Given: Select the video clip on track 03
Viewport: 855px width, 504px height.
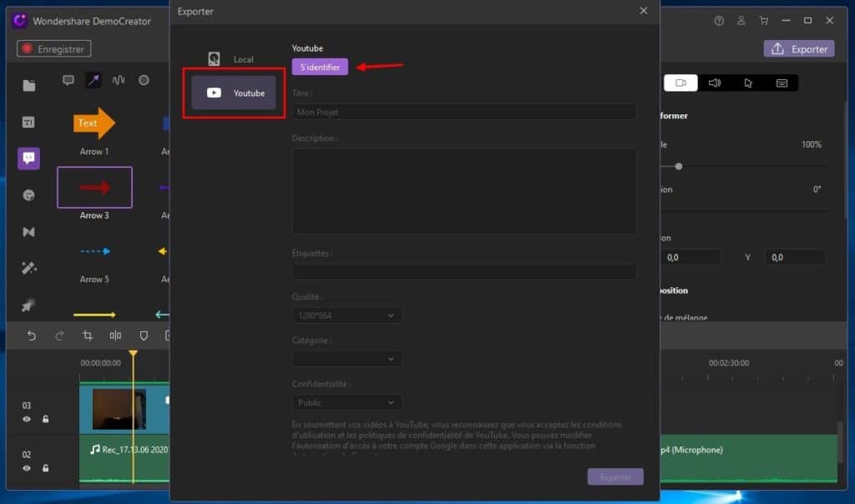Looking at the screenshot, I should point(124,409).
